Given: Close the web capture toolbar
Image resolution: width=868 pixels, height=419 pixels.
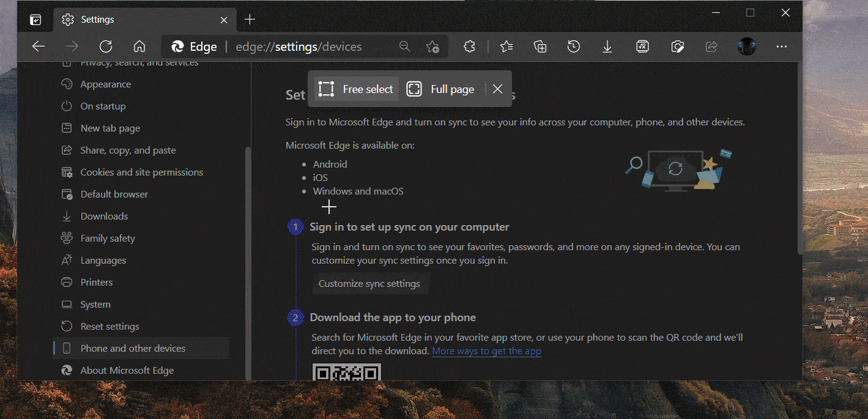Looking at the screenshot, I should tap(497, 89).
